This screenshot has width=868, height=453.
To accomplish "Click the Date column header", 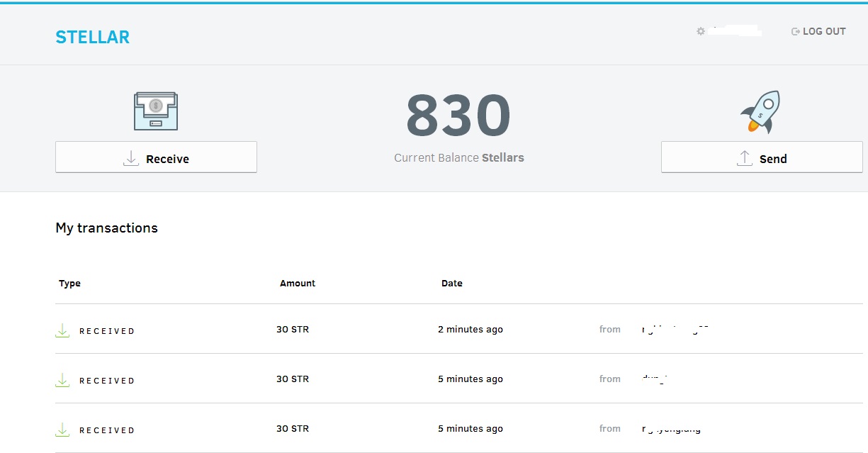I will (452, 283).
